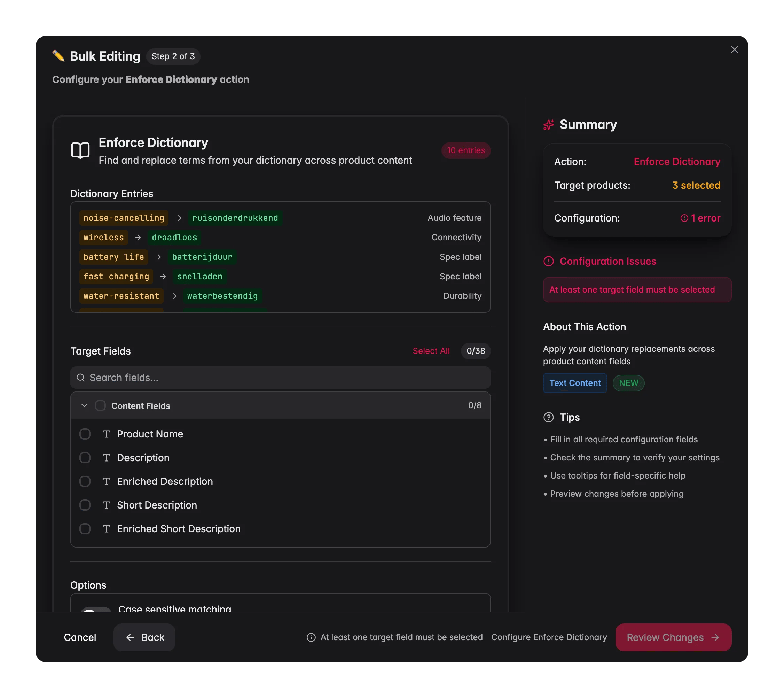784x698 pixels.
Task: Click into the Search fields input
Action: 280,378
